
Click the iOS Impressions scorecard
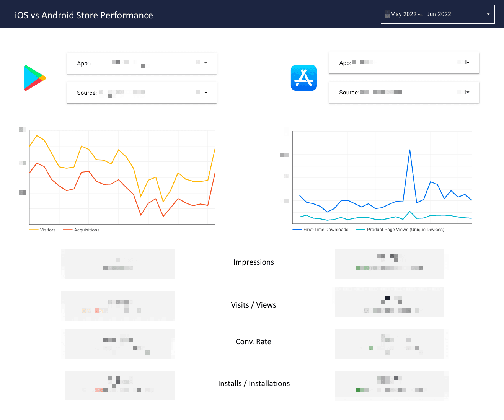click(390, 264)
